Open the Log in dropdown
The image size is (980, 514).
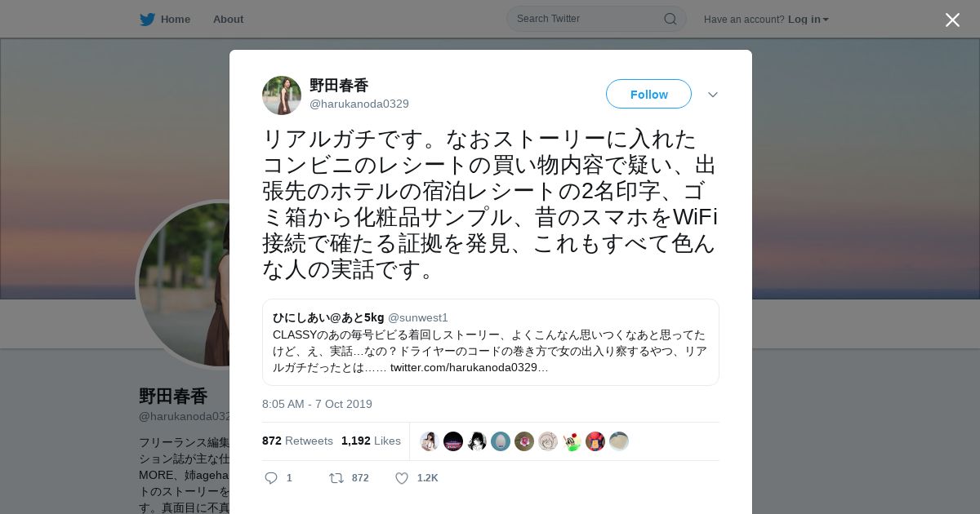pos(808,20)
